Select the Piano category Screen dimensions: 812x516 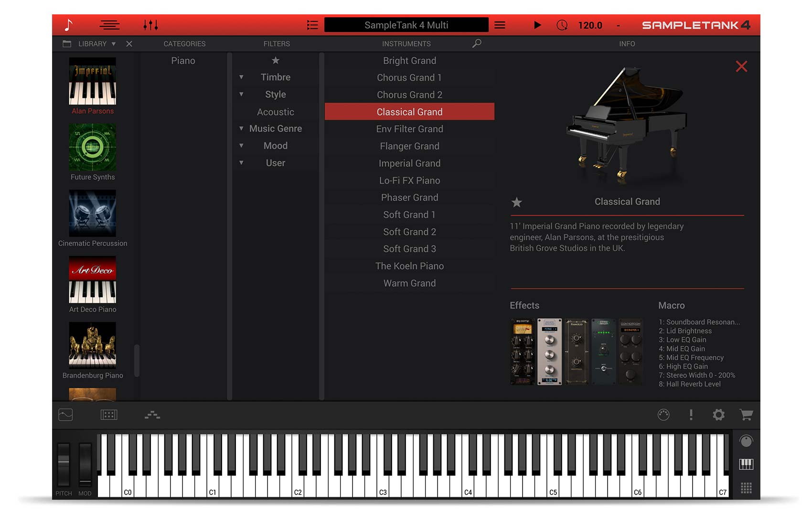(x=183, y=61)
